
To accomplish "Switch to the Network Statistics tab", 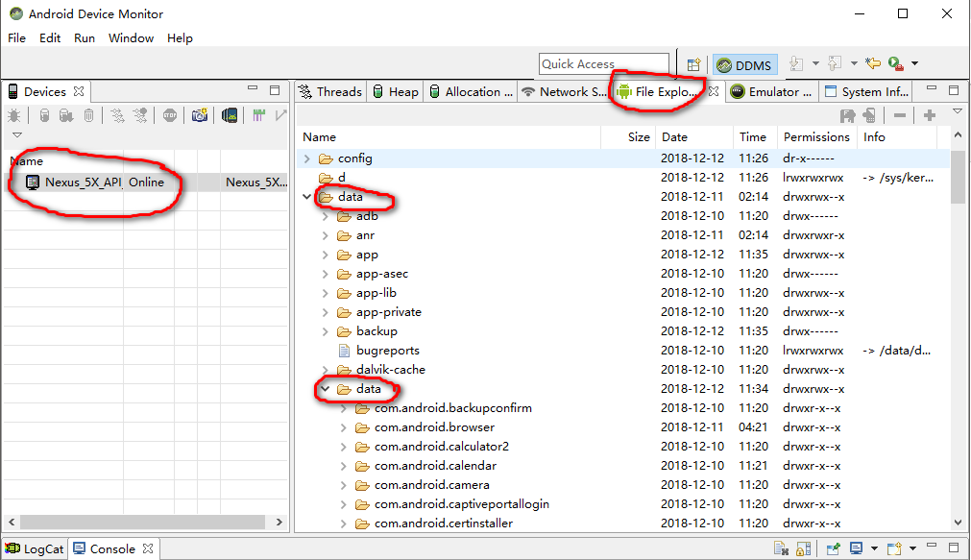I will pos(565,91).
